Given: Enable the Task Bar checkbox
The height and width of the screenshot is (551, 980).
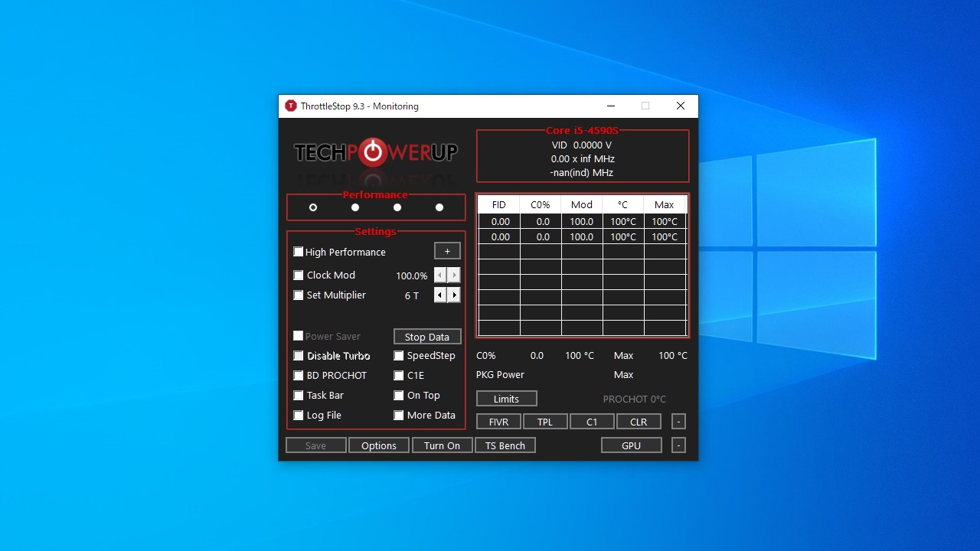Looking at the screenshot, I should pos(299,396).
